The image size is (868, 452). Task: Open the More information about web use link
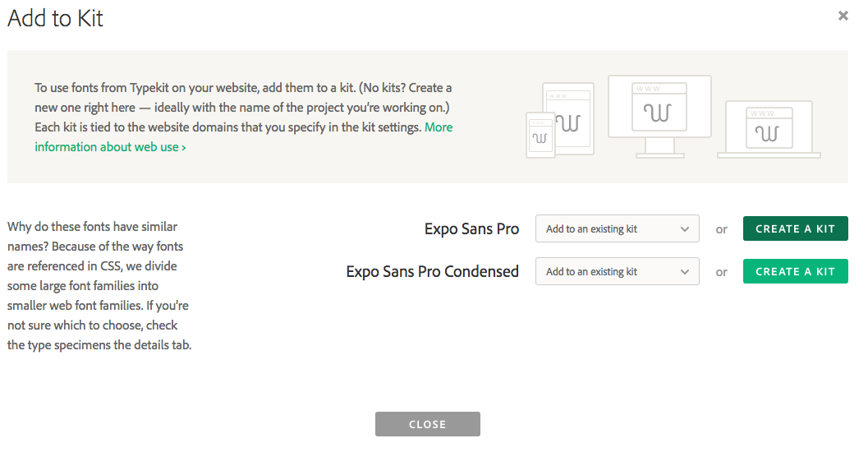click(110, 147)
